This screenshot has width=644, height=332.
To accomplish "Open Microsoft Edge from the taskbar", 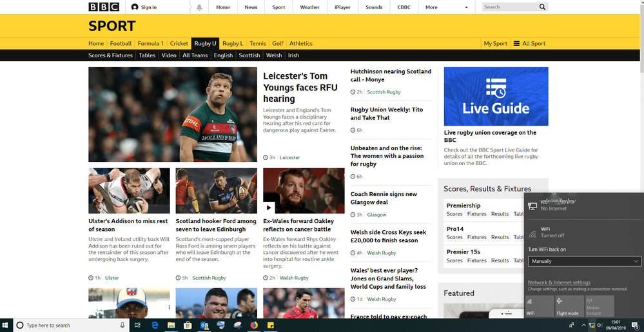I will (x=155, y=325).
